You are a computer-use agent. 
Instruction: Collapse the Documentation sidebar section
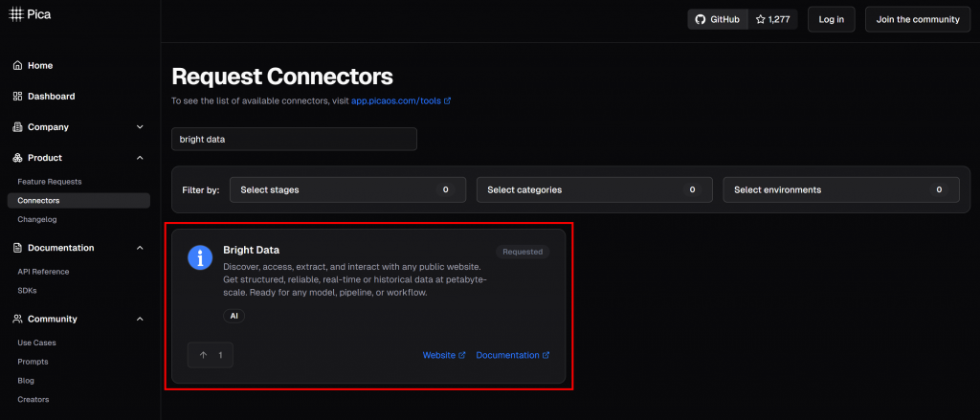click(140, 248)
